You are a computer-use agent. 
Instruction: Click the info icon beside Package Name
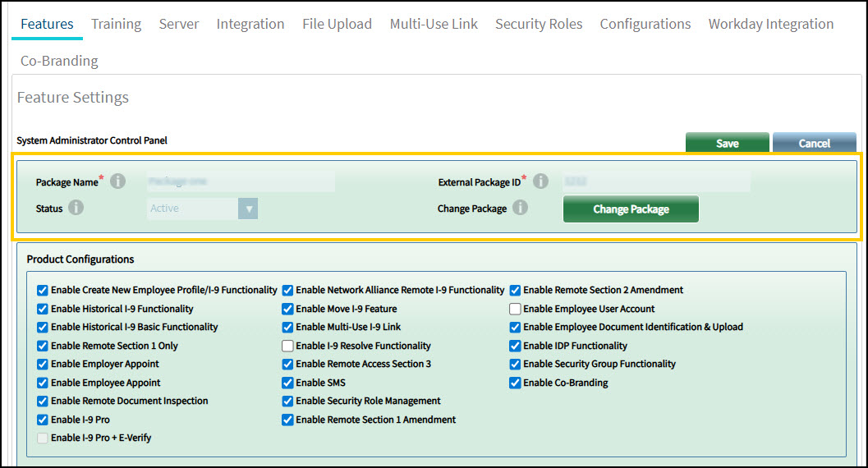118,181
